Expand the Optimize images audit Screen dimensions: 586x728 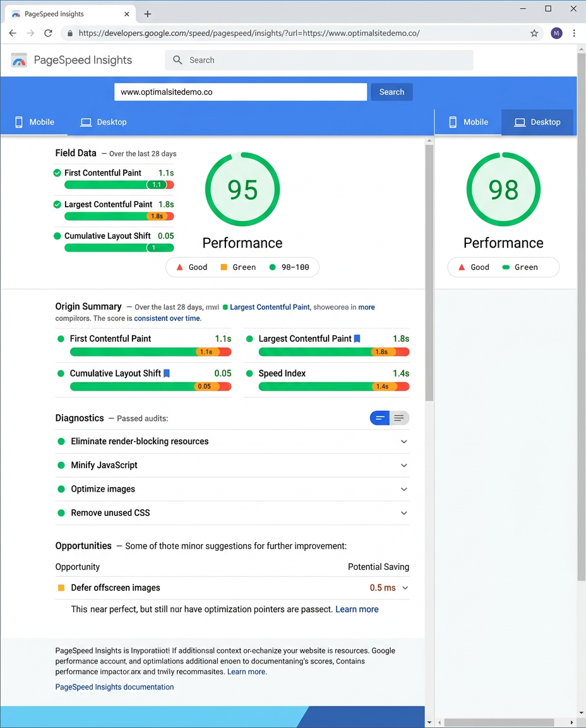404,489
